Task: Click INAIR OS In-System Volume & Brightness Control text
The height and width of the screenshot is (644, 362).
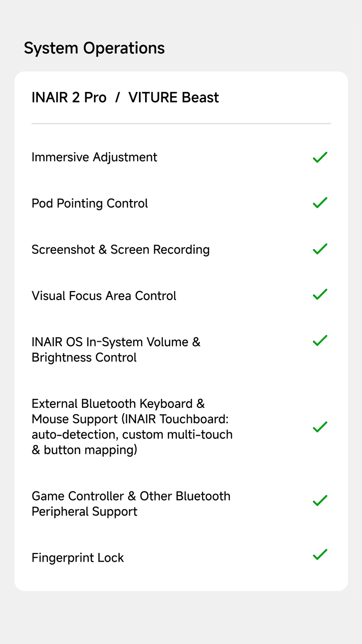Action: point(116,350)
